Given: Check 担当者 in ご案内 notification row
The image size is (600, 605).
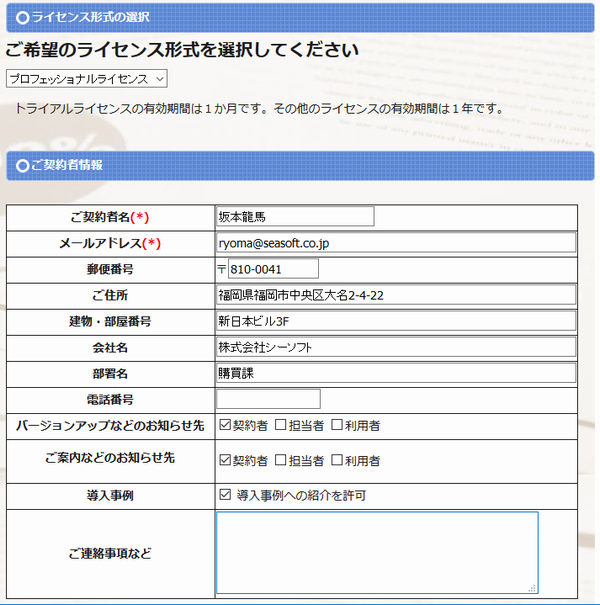Looking at the screenshot, I should pyautogui.click(x=281, y=461).
